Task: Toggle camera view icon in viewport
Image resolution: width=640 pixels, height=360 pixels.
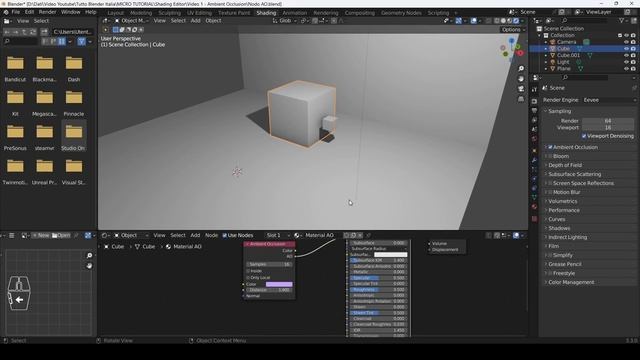Action: point(521,89)
